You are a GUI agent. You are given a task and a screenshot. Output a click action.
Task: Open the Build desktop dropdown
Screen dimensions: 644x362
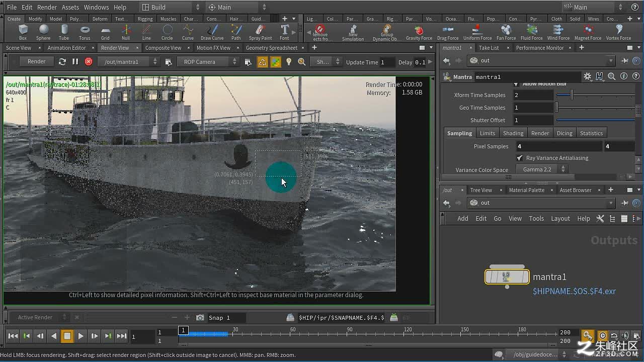[170, 7]
